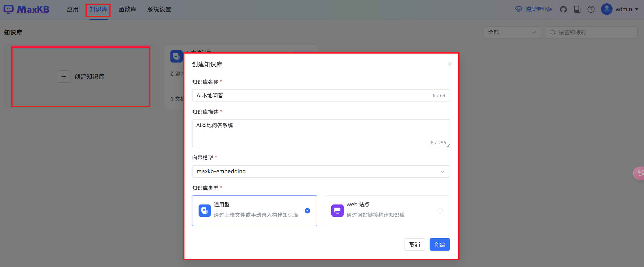Screen dimensions: 644x267
Task: Click the 创建 button
Action: [440, 244]
